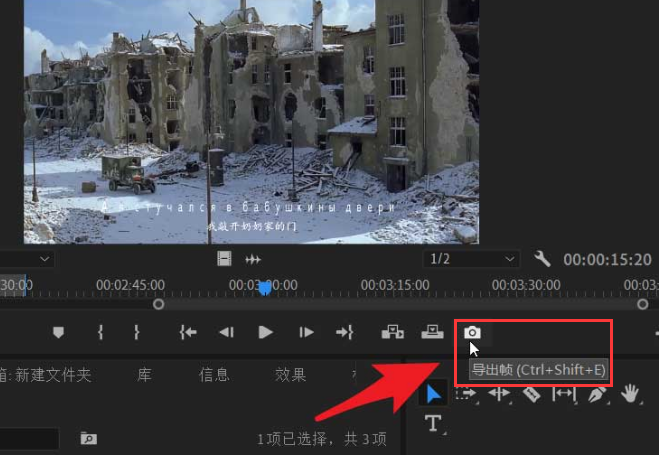Open monitor settings wrench icon

point(542,259)
